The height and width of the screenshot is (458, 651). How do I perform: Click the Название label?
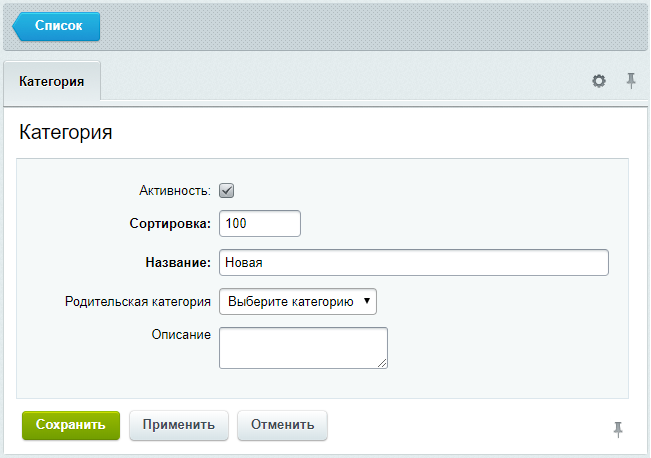pyautogui.click(x=178, y=262)
